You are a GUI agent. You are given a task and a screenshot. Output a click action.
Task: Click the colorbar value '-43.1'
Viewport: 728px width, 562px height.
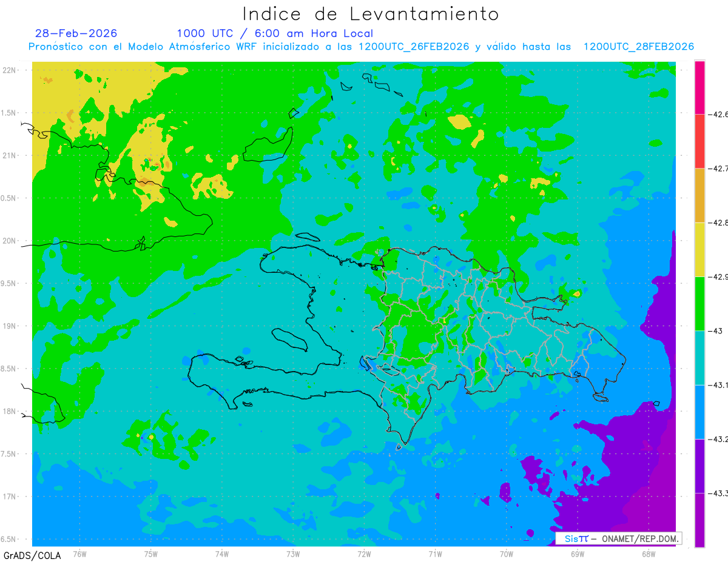(718, 385)
